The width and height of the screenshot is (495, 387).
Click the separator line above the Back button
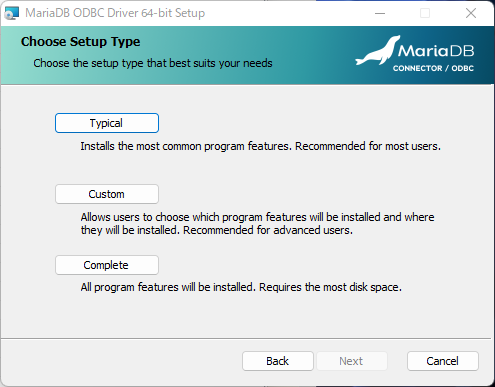pyautogui.click(x=246, y=339)
